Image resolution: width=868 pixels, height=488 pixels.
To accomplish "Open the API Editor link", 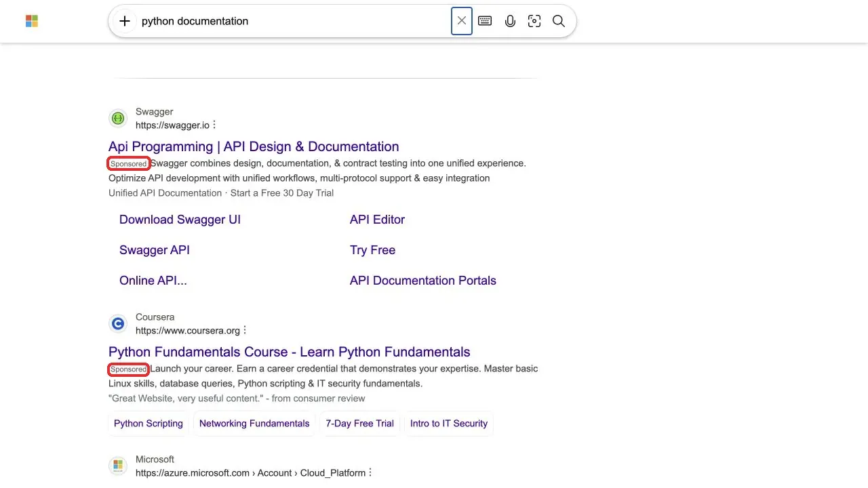I will pos(377,220).
